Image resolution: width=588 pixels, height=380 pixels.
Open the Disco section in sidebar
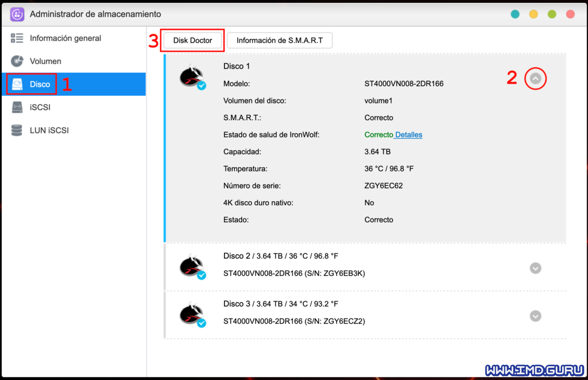point(40,85)
